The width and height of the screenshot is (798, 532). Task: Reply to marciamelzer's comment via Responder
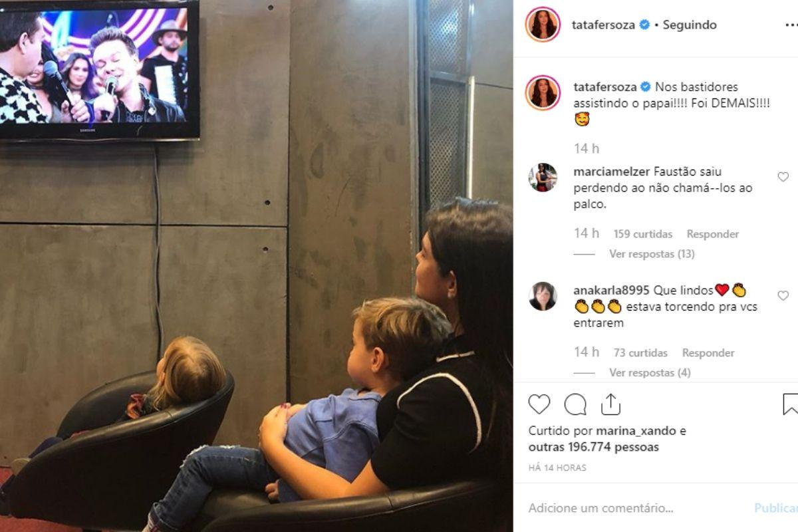coord(713,234)
